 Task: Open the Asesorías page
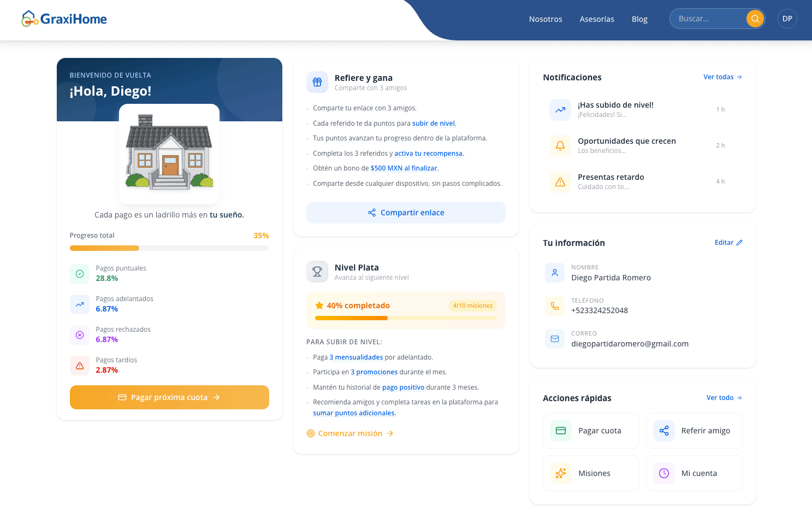597,19
